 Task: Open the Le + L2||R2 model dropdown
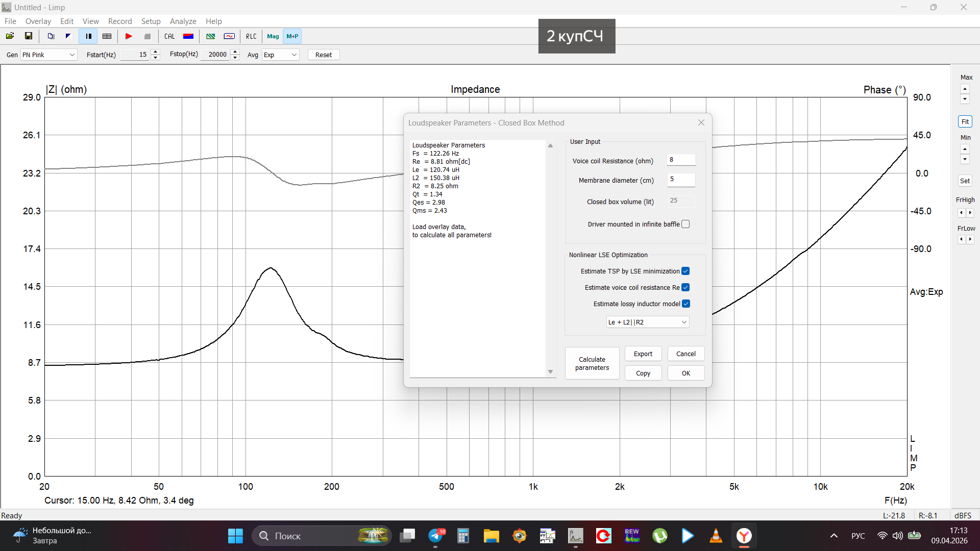coord(647,322)
